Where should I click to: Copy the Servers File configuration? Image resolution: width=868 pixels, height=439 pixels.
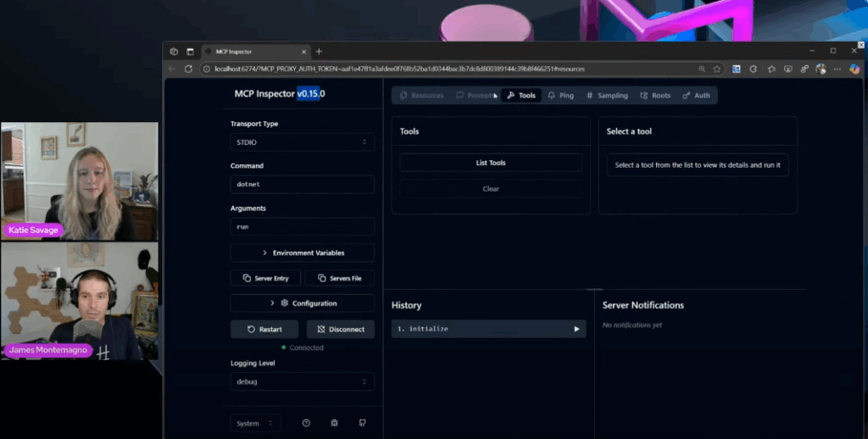[x=340, y=278]
